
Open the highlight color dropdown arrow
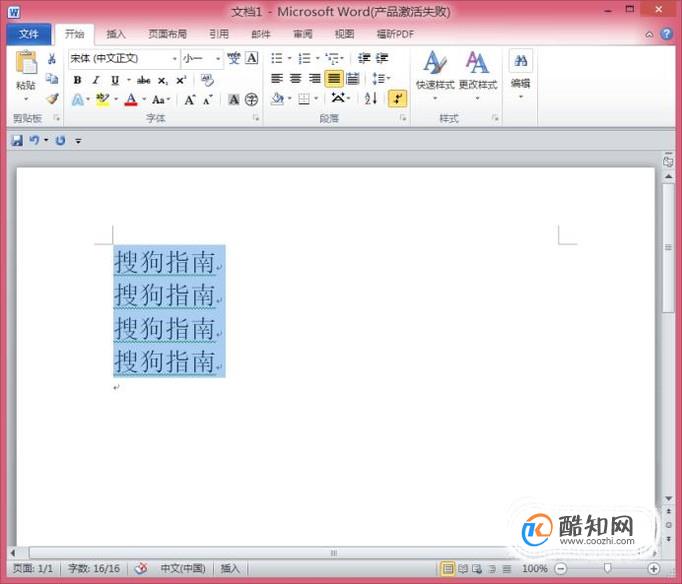116,100
